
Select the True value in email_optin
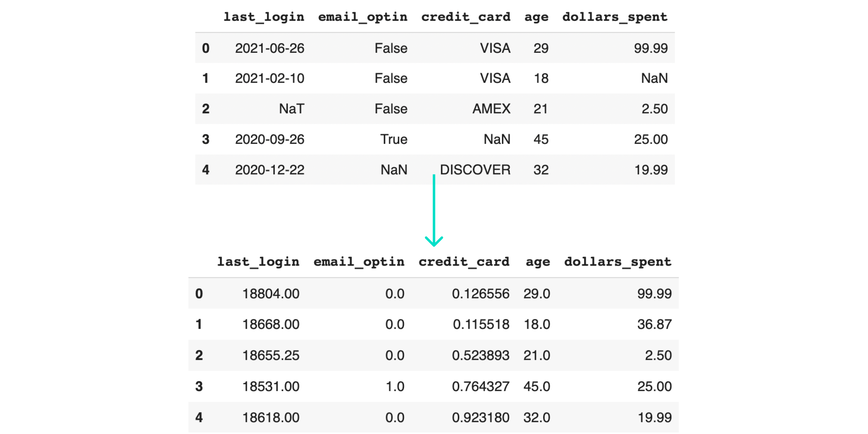(394, 139)
